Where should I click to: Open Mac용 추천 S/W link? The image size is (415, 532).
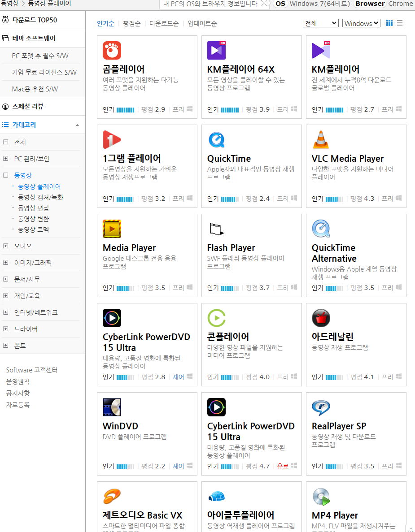click(x=35, y=89)
